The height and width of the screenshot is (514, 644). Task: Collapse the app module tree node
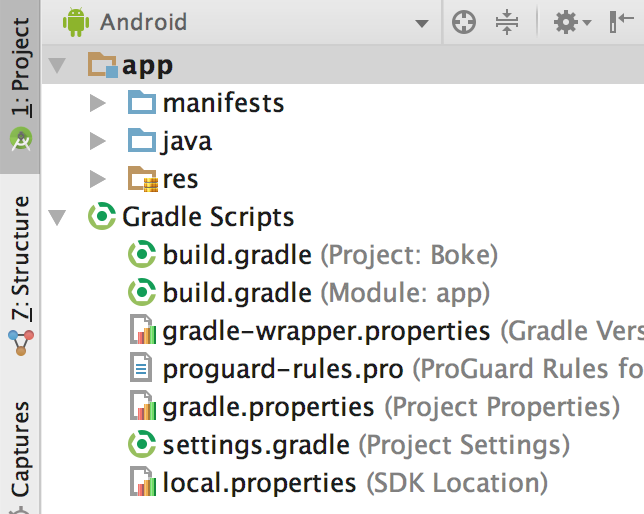point(57,66)
